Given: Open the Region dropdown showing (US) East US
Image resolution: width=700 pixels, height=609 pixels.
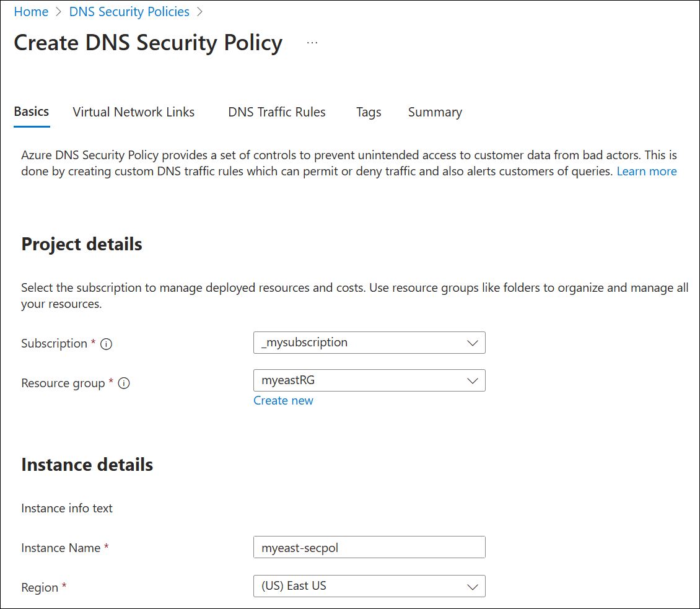Looking at the screenshot, I should pos(369,586).
